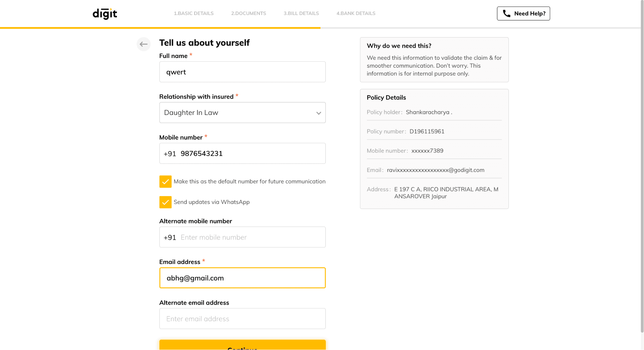
Task: Focus the Full name field
Action: click(x=242, y=72)
